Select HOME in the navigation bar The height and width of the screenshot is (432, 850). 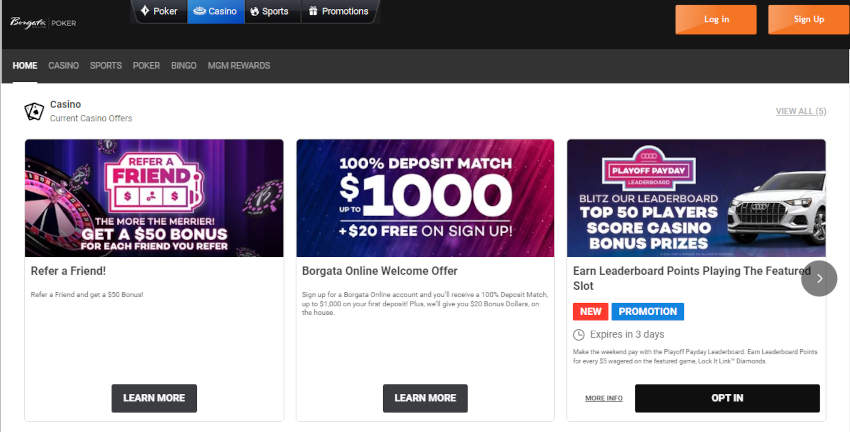tap(25, 66)
